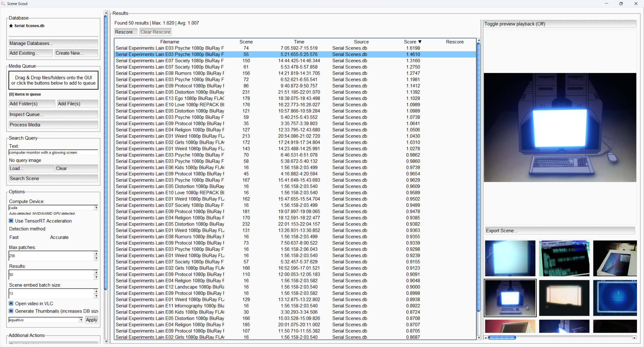Image resolution: width=644 pixels, height=347 pixels.
Task: Click the time cell 21:51.185-22:01.070
Action: pos(299,92)
